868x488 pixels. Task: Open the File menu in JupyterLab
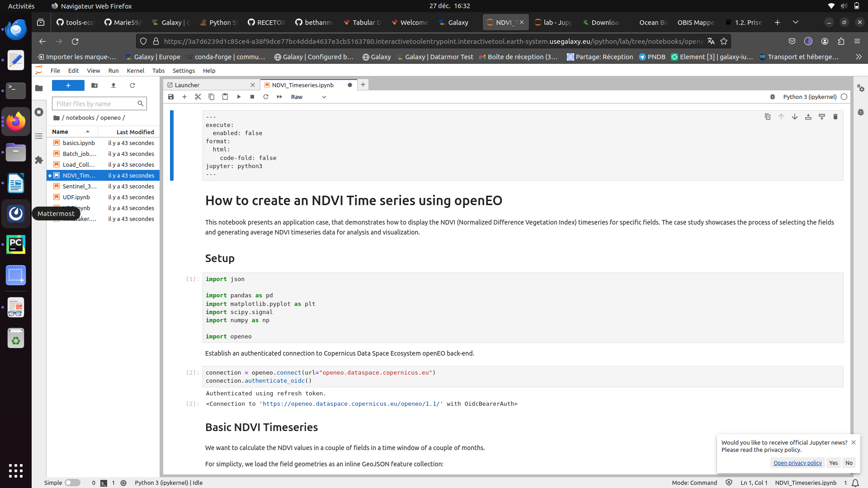[x=55, y=70]
